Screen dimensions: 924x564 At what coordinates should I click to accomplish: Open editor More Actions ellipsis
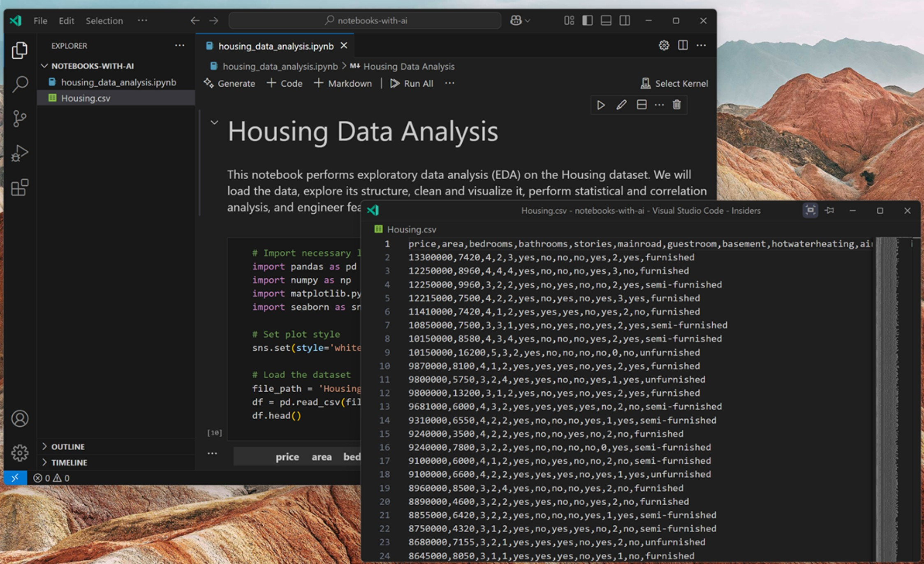coord(701,45)
